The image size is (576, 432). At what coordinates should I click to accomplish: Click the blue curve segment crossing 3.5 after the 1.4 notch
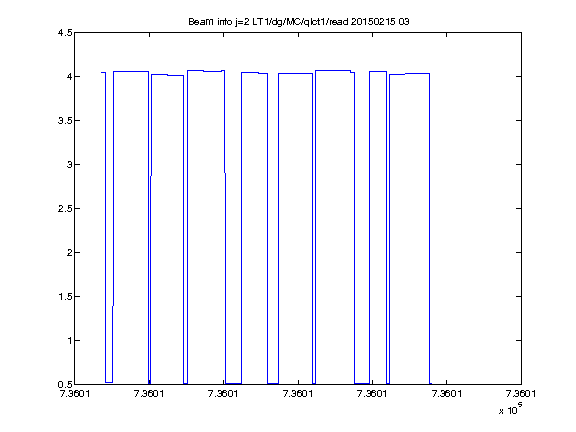tap(114, 120)
